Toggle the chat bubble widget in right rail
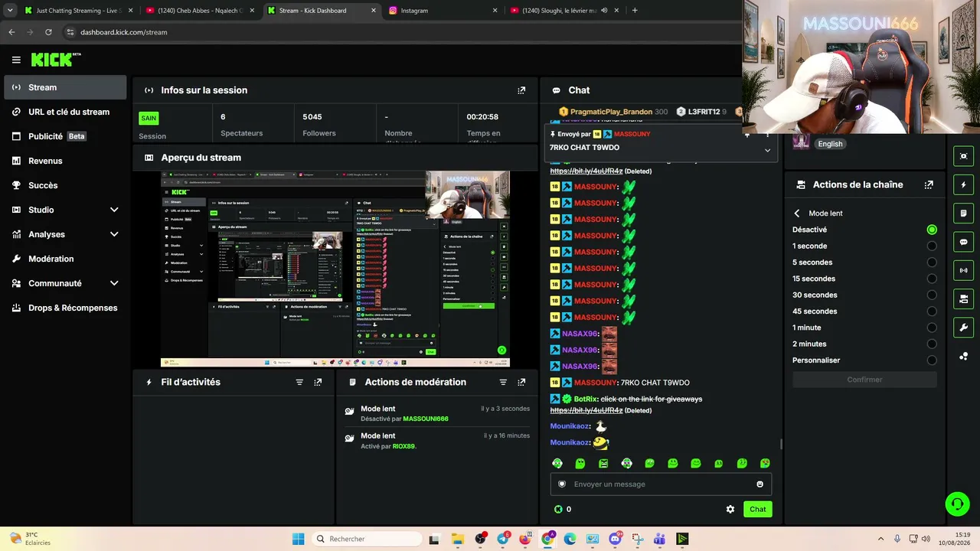This screenshot has height=551, width=980. (x=963, y=242)
